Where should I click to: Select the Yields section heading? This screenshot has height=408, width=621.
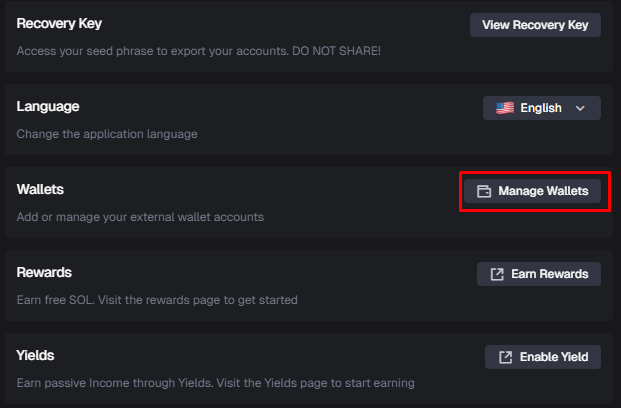[36, 355]
